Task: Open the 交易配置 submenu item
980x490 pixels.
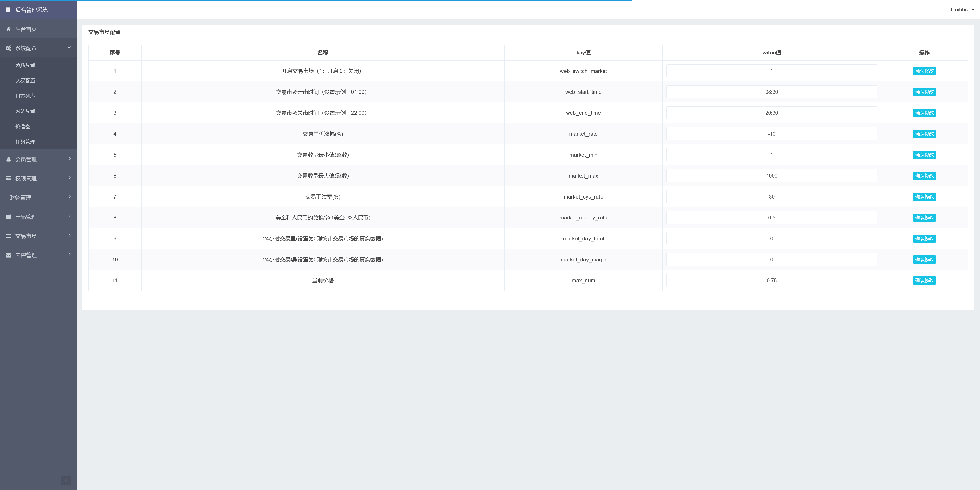Action: point(25,81)
